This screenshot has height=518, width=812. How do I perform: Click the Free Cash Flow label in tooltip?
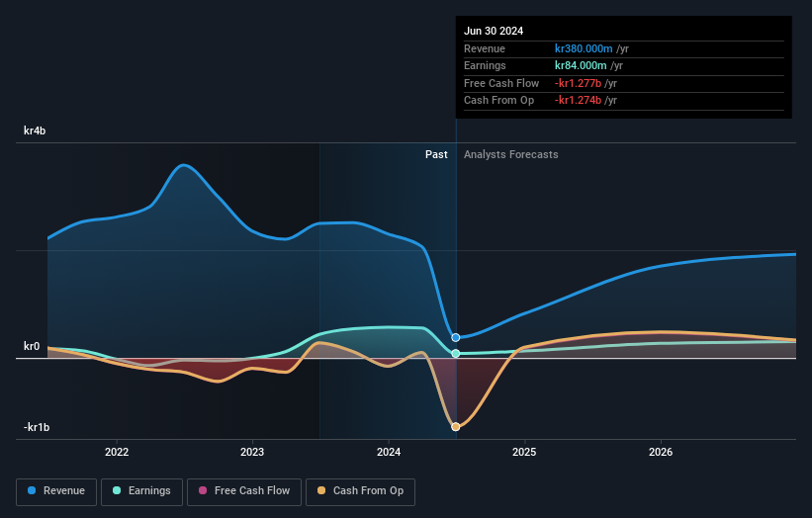(x=501, y=83)
